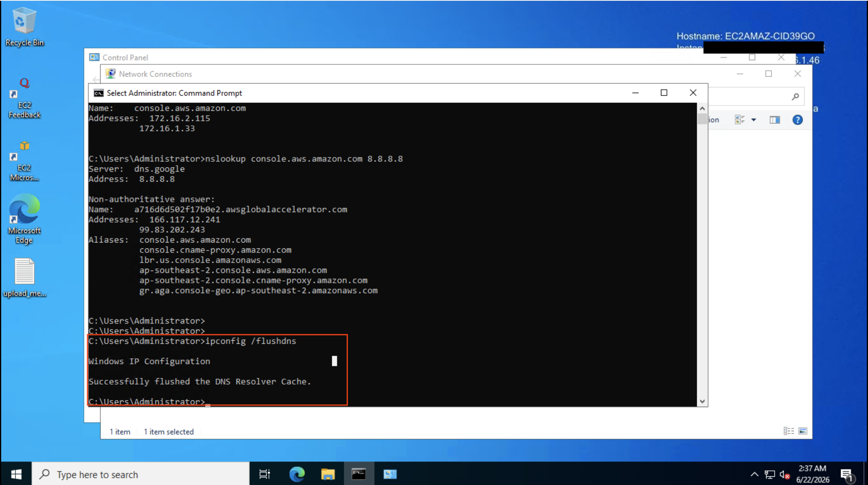This screenshot has width=868, height=485.
Task: Show hidden system tray icons
Action: (754, 474)
